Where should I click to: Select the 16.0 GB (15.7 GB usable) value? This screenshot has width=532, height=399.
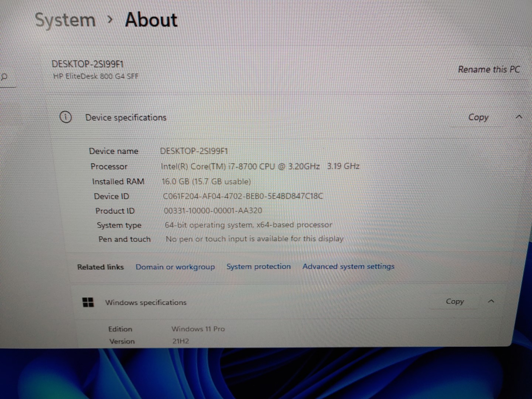206,181
